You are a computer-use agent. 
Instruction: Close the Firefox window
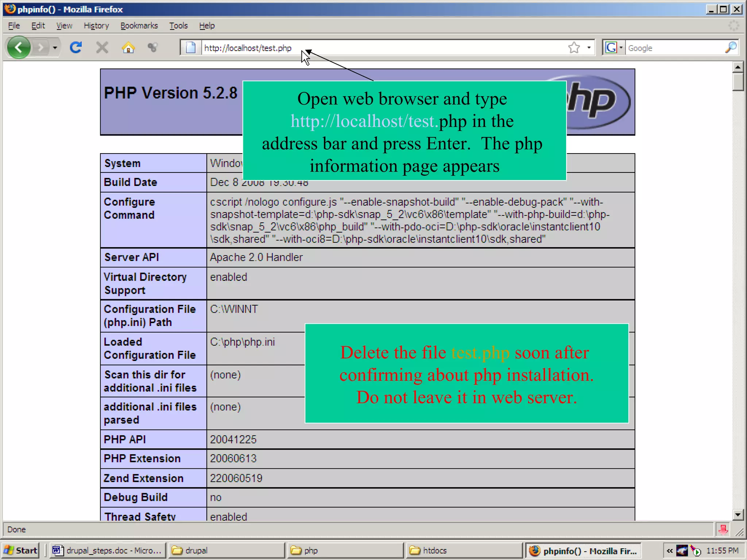[x=737, y=9]
